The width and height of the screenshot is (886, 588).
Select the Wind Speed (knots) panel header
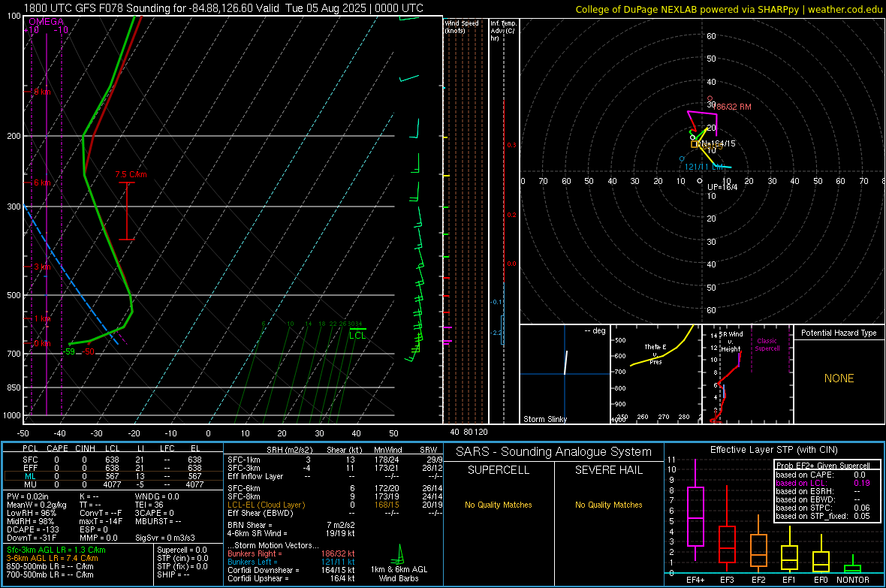tap(462, 26)
